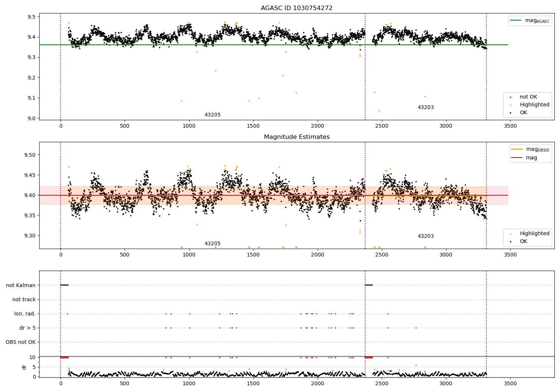Viewport: 560px width, 392px height.
Task: Select the mag OBSID orange line legend entry
Action: coord(530,149)
